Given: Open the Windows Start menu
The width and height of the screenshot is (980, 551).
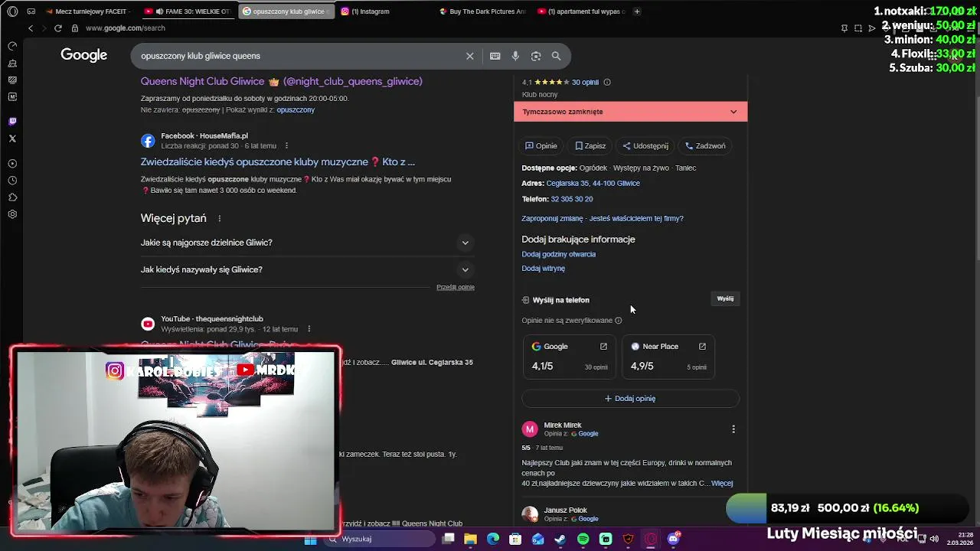Looking at the screenshot, I should coord(310,539).
